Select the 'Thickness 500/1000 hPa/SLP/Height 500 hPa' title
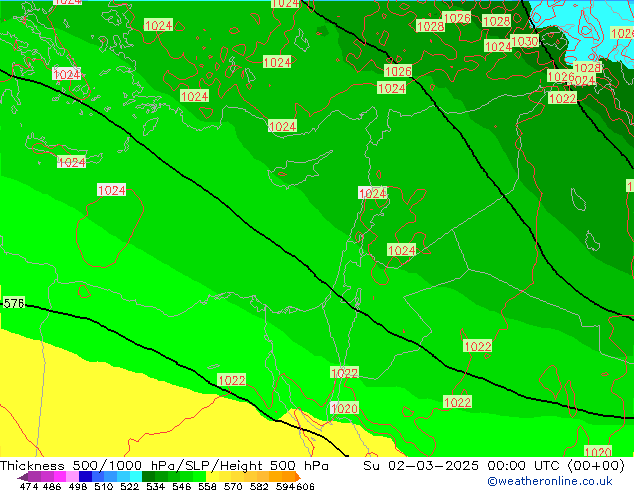The height and width of the screenshot is (490, 634). 164,466
